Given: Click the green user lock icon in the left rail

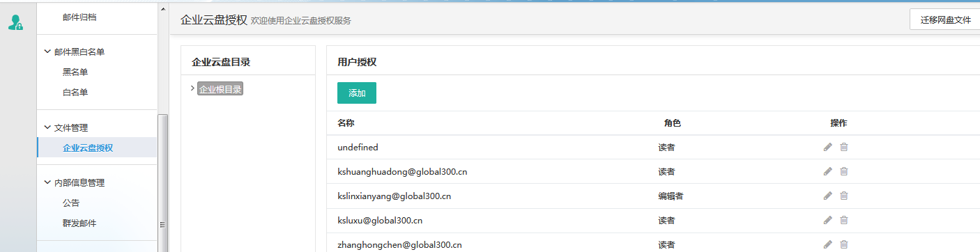Looking at the screenshot, I should (15, 22).
